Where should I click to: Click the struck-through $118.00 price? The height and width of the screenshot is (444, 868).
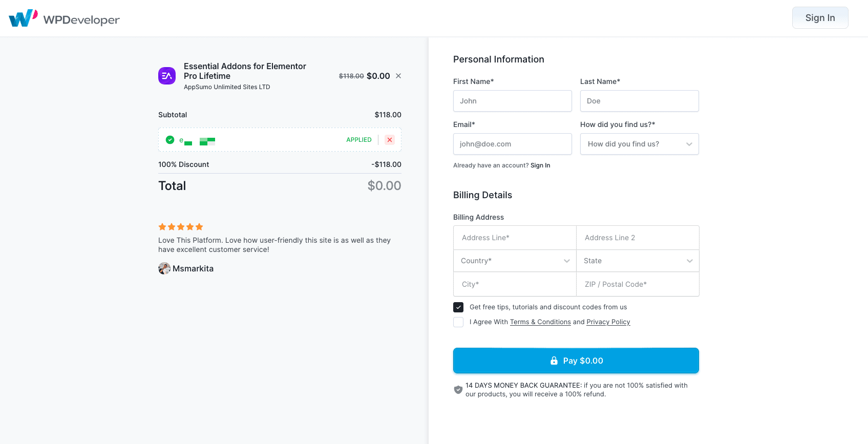coord(351,76)
